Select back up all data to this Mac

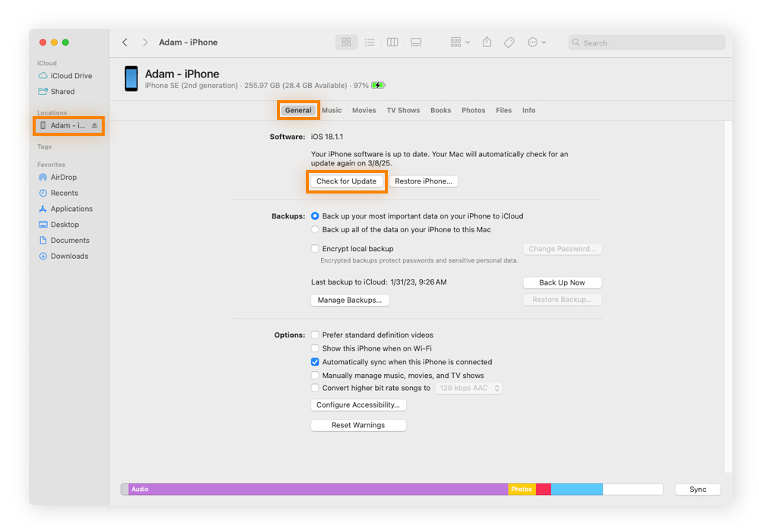pyautogui.click(x=315, y=230)
